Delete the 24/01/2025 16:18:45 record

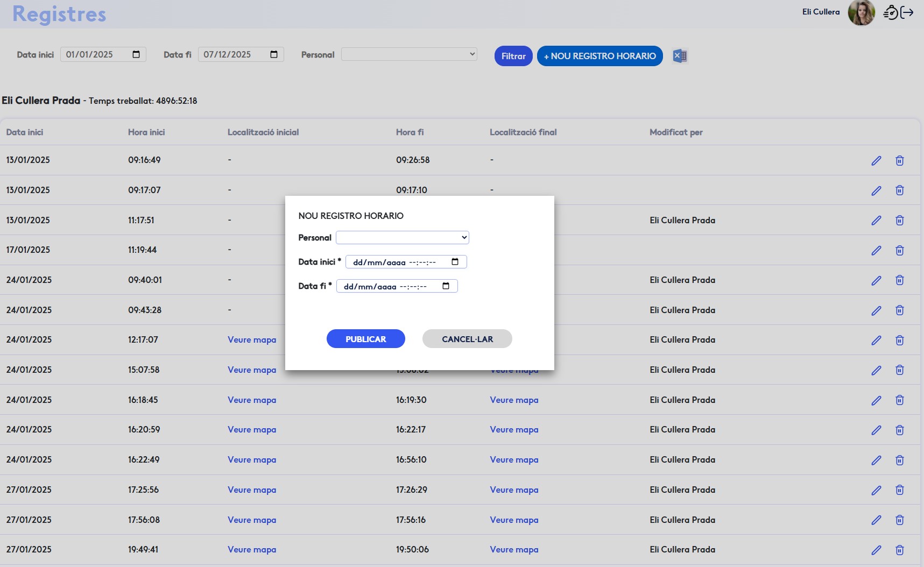(x=899, y=400)
